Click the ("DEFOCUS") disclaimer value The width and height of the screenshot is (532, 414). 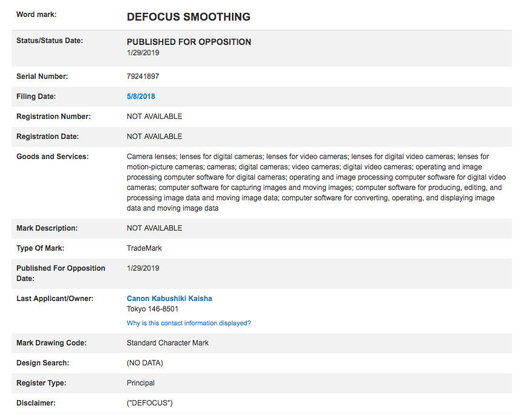point(150,403)
